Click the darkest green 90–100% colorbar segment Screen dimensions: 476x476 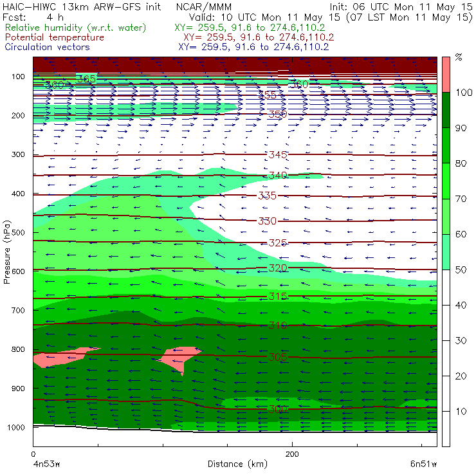[446, 110]
